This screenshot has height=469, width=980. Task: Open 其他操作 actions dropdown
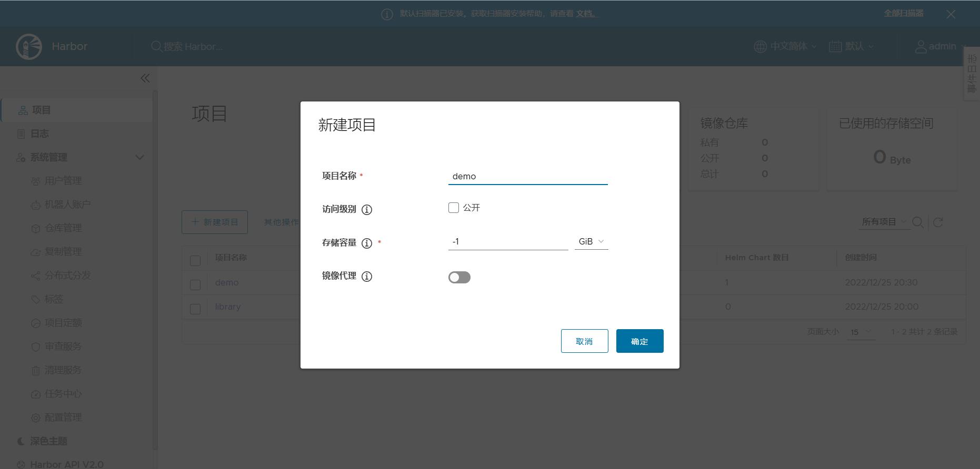[282, 222]
